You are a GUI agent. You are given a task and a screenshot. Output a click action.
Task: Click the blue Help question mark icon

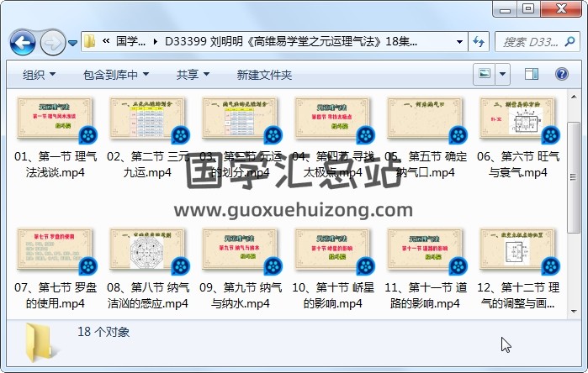561,74
